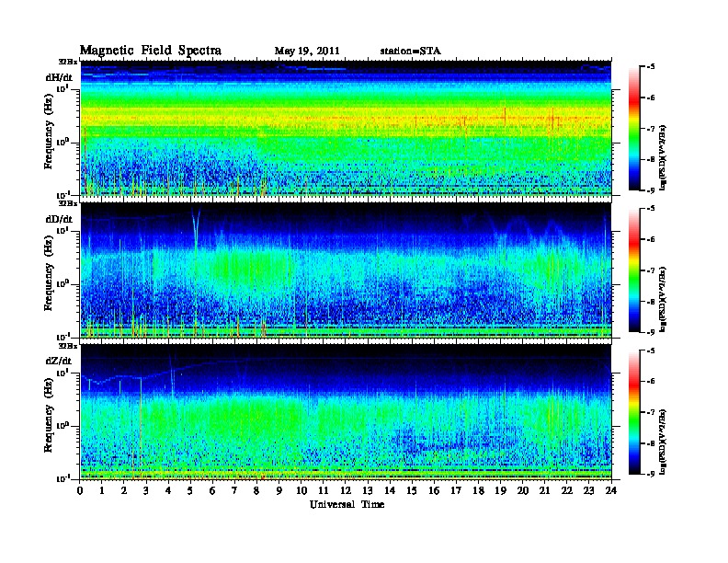Click the hour '17' tick label
Image resolution: width=728 pixels, height=563 pixels.
click(456, 490)
